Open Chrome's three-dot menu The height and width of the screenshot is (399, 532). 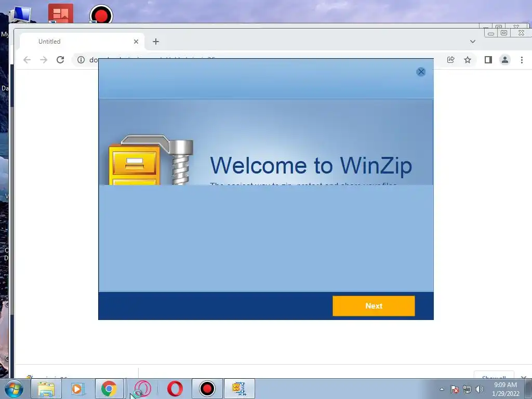(x=522, y=60)
